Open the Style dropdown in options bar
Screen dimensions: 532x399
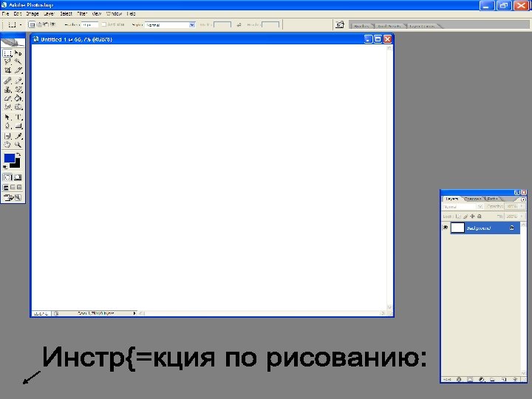[x=170, y=25]
